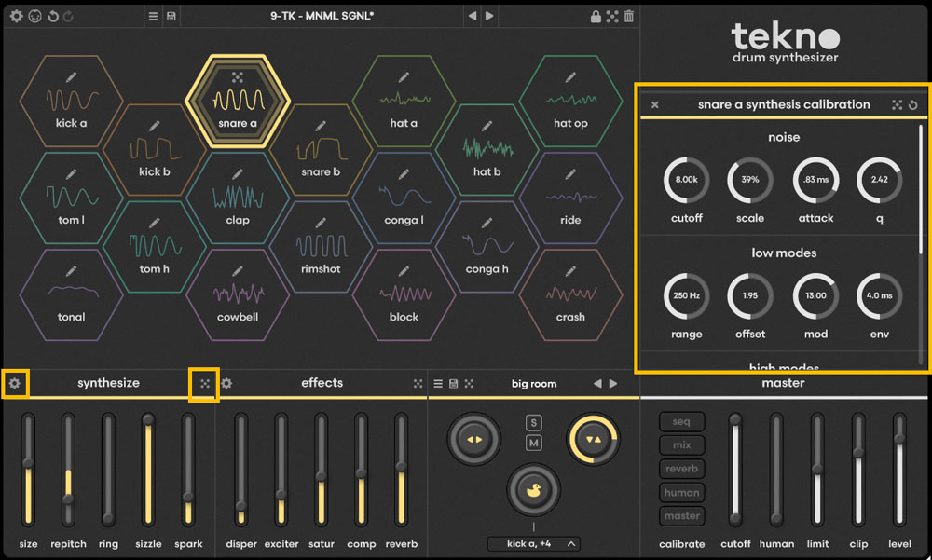The height and width of the screenshot is (560, 932).
Task: Click the pencil edit icon on kick a
Action: click(72, 75)
